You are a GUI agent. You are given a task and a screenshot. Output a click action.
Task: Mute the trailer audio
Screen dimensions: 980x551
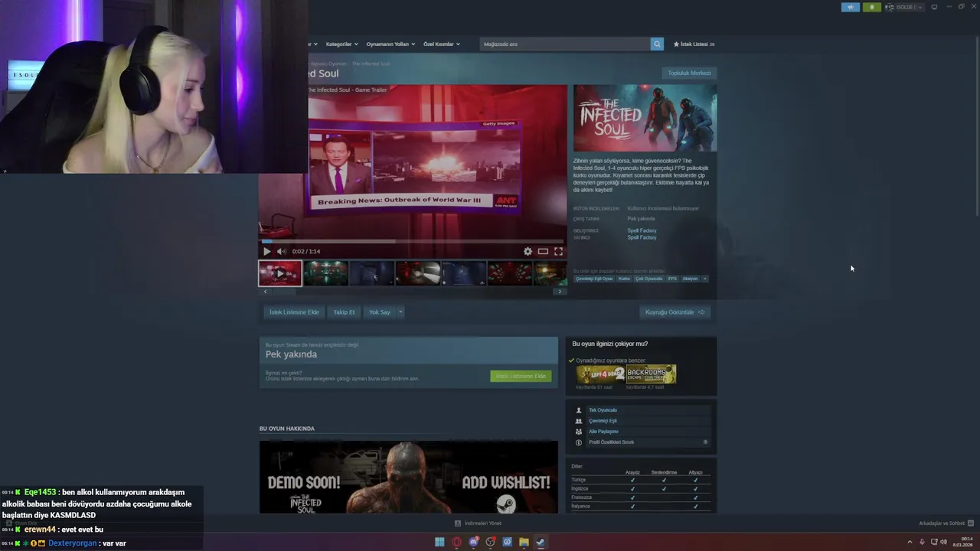[x=281, y=251]
